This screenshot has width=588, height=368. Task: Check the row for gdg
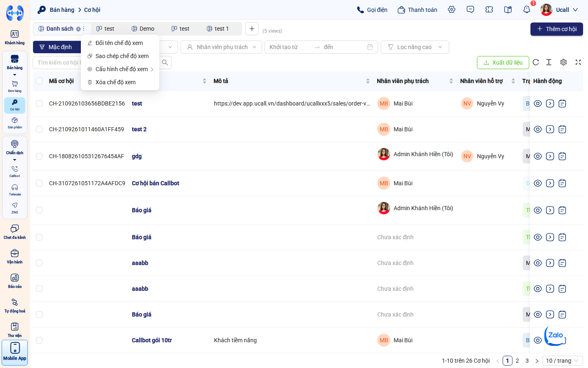tap(39, 156)
